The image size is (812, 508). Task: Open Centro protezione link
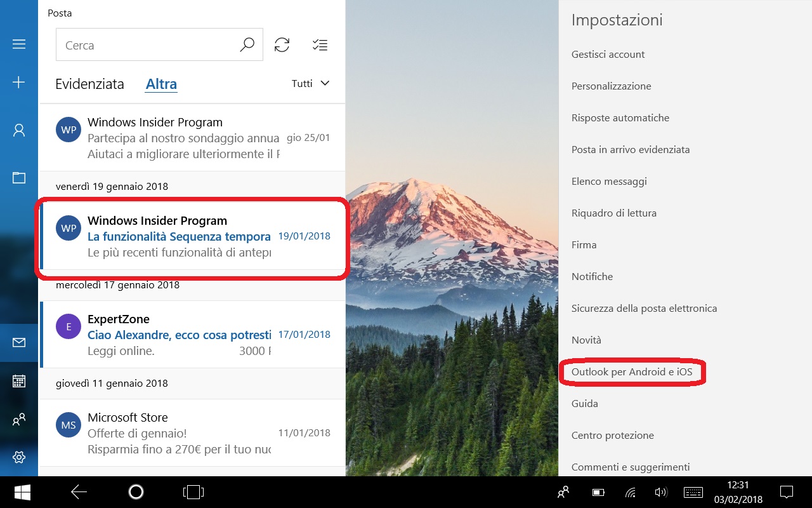click(x=612, y=435)
